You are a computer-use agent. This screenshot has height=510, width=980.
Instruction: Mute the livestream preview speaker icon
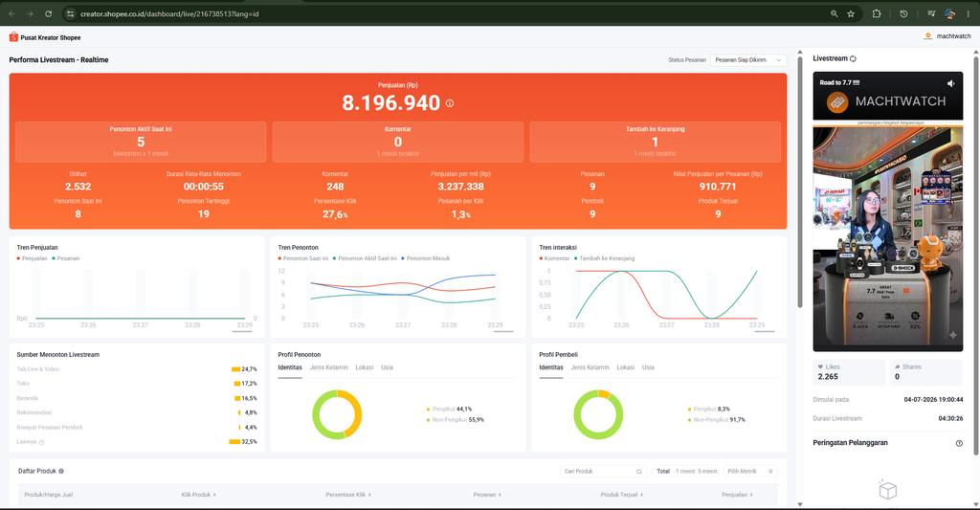(950, 83)
